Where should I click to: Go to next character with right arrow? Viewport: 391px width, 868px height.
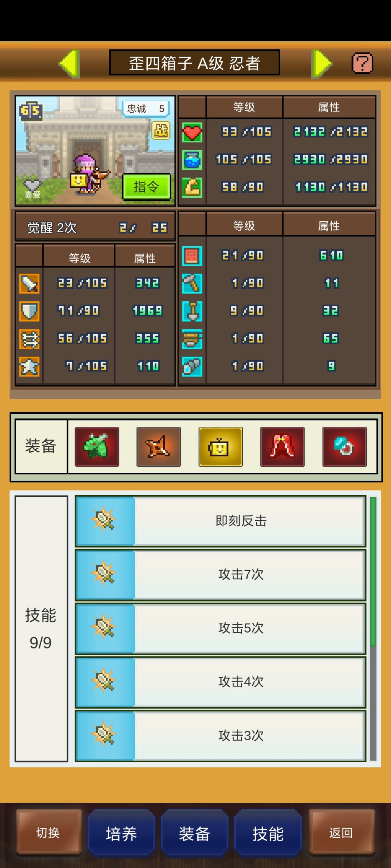(x=321, y=64)
